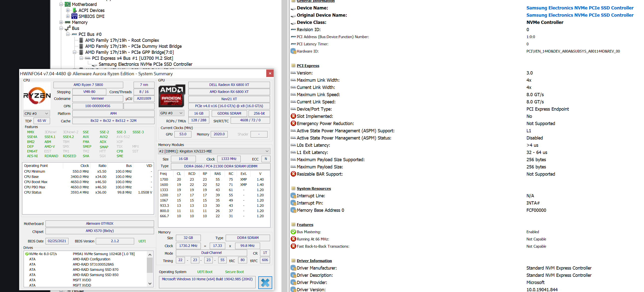The height and width of the screenshot is (292, 644).
Task: Collapse the Bus tree node
Action: click(x=61, y=28)
